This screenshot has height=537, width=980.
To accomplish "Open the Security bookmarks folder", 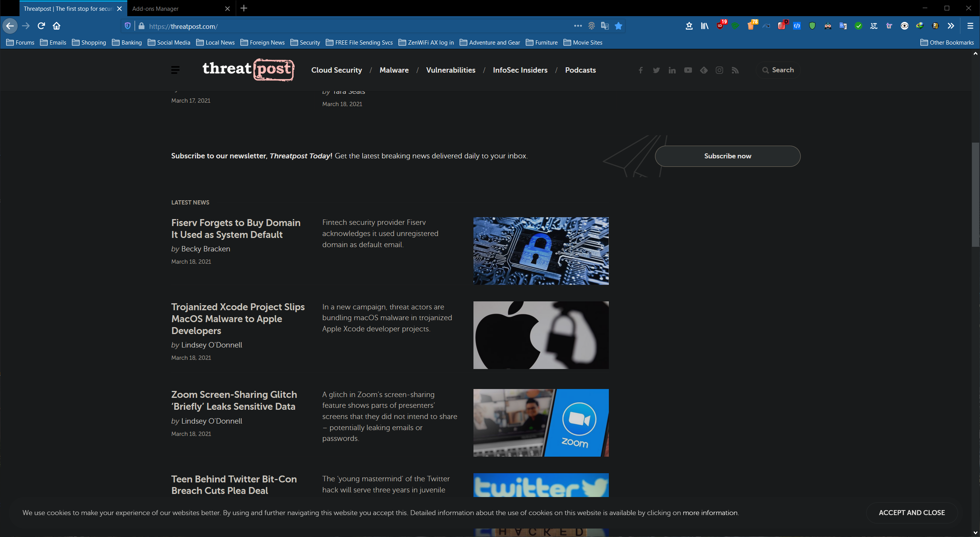I will coord(305,43).
